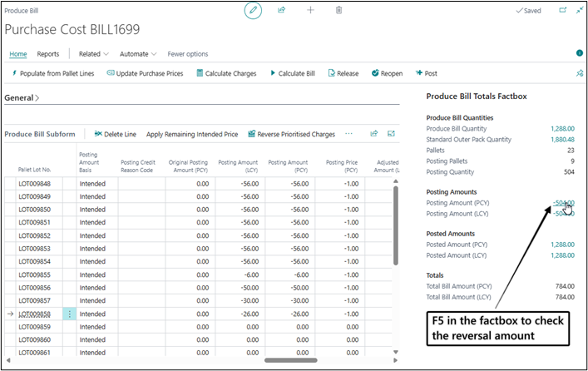Click the subform share icon

[x=374, y=134]
